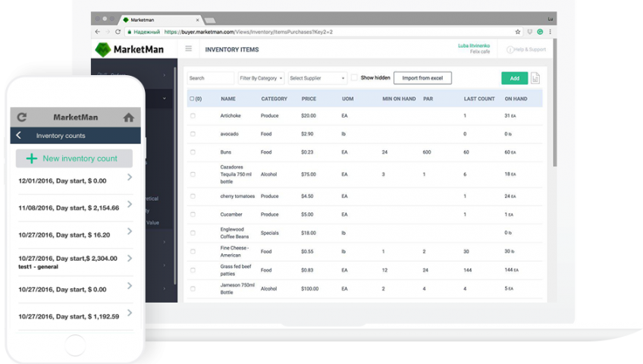Click the Search input field
The width and height of the screenshot is (643, 364).
[210, 78]
